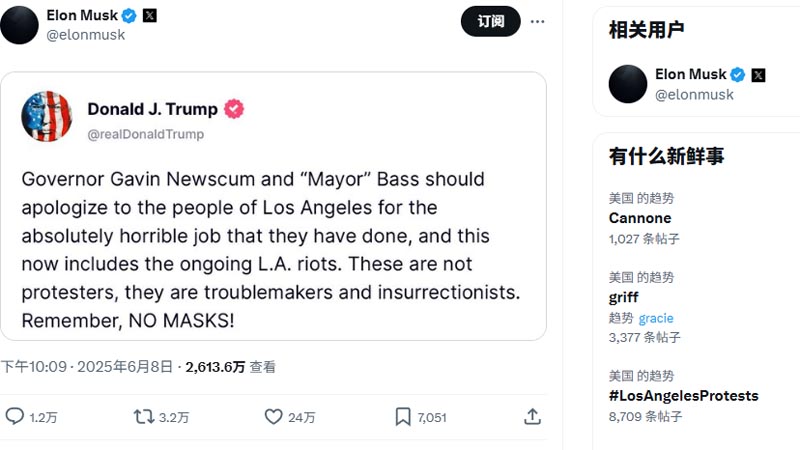The width and height of the screenshot is (800, 450).
Task: Click the gracie trend link
Action: coord(656,318)
